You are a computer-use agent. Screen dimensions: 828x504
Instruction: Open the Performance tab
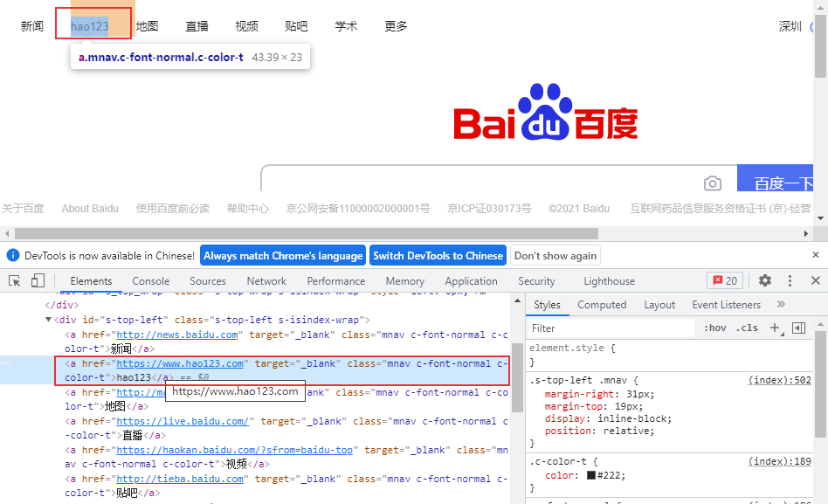[x=336, y=281]
